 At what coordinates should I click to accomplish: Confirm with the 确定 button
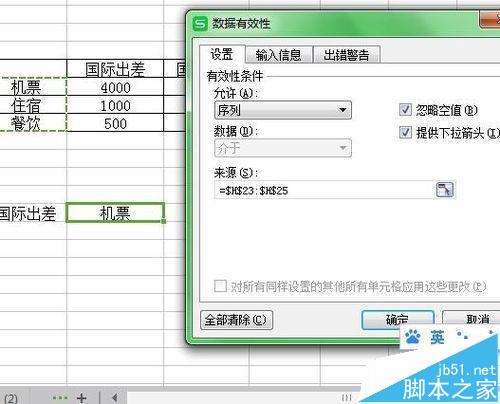397,320
